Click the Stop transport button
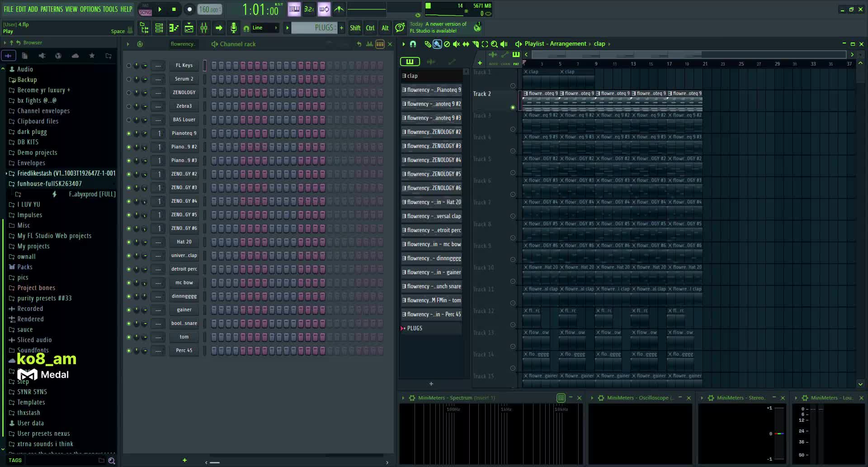The image size is (868, 467). pyautogui.click(x=174, y=9)
